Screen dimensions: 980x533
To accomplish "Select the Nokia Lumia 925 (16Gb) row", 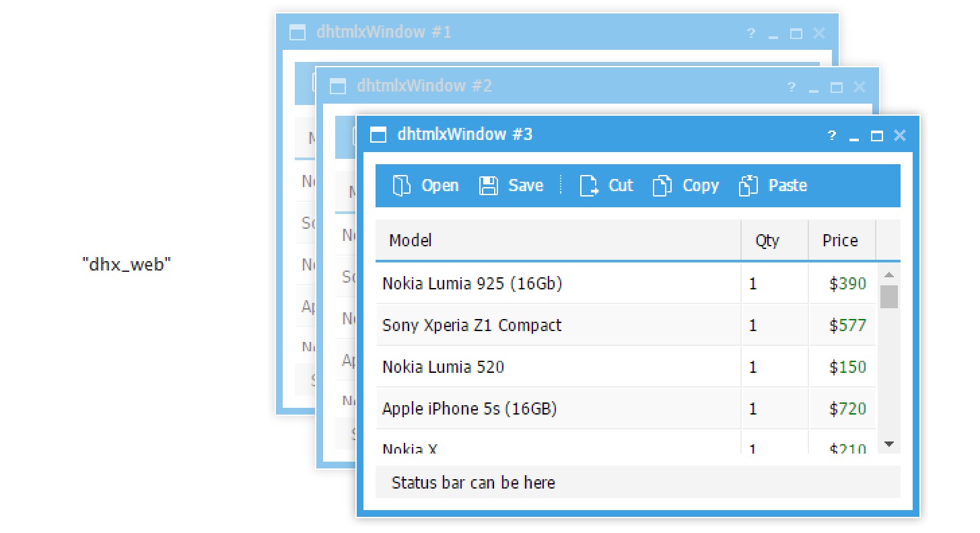I will pos(626,283).
